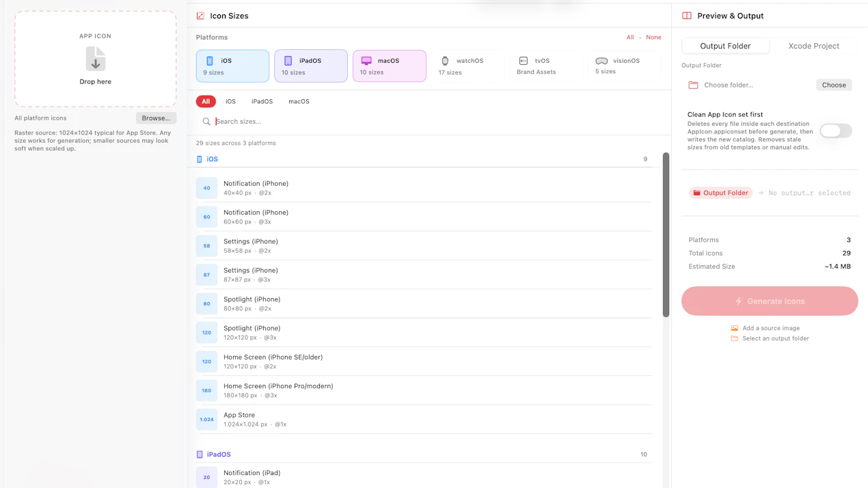Select All platforms link
The width and height of the screenshot is (868, 488).
click(x=630, y=38)
